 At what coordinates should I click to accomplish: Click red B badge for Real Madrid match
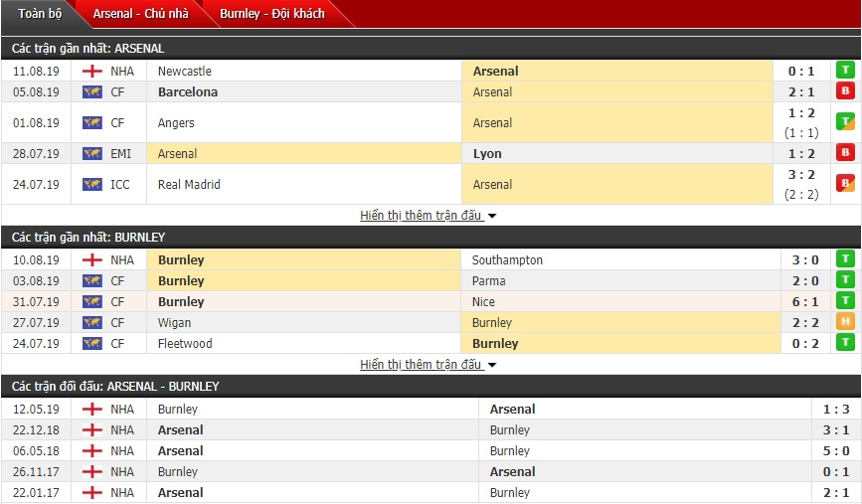pos(845,183)
